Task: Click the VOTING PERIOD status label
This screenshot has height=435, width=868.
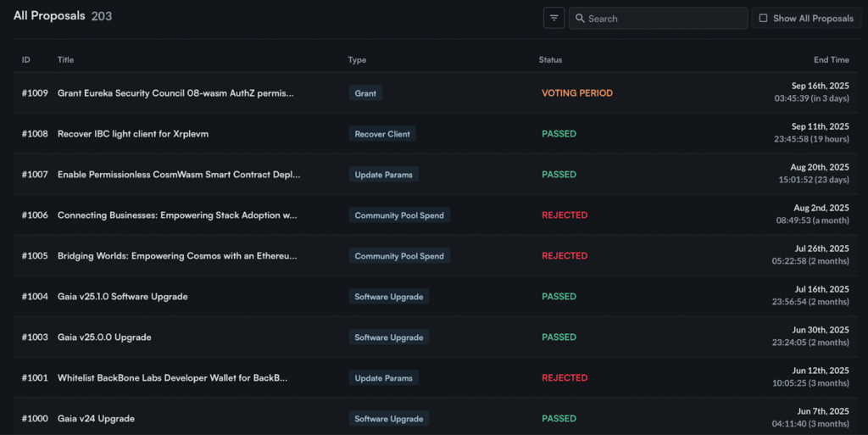Action: (x=576, y=93)
